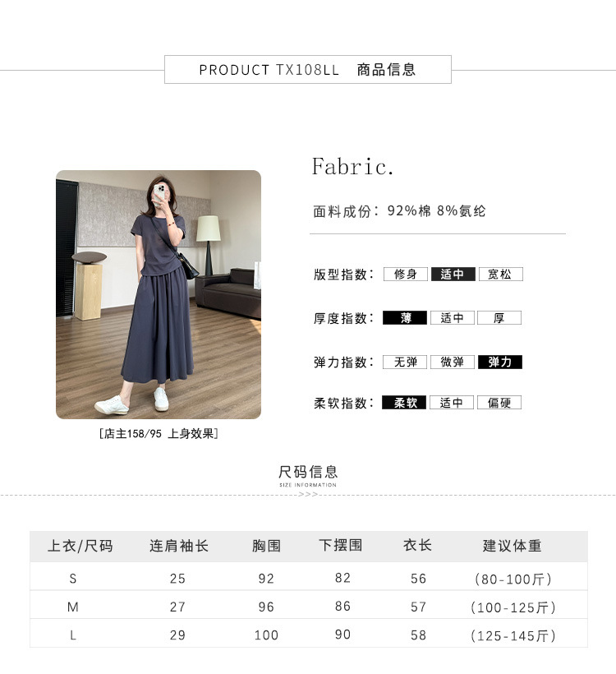616x674 pixels.
Task: Select the size M row label
Action: [72, 607]
